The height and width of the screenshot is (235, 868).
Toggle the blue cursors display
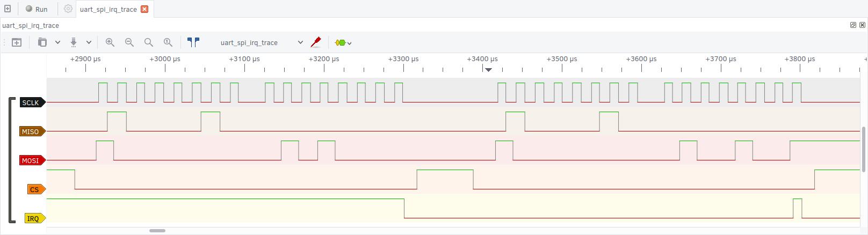pos(193,42)
